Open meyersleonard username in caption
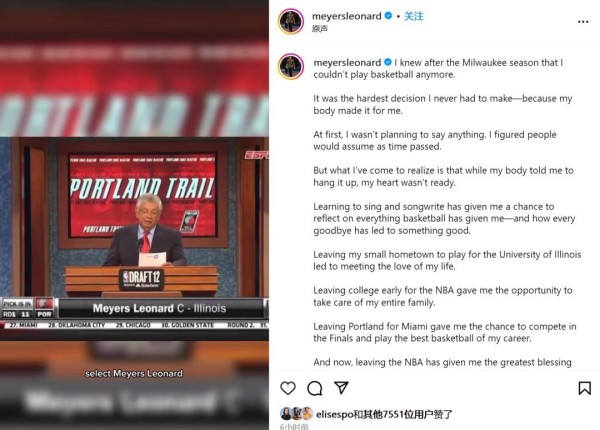Viewport: 600px width, 430px height. pos(347,62)
